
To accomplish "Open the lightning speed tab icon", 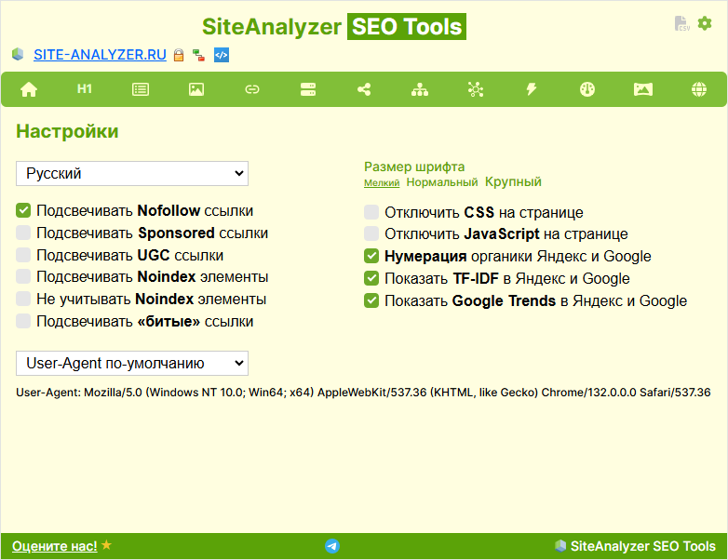I will click(532, 89).
